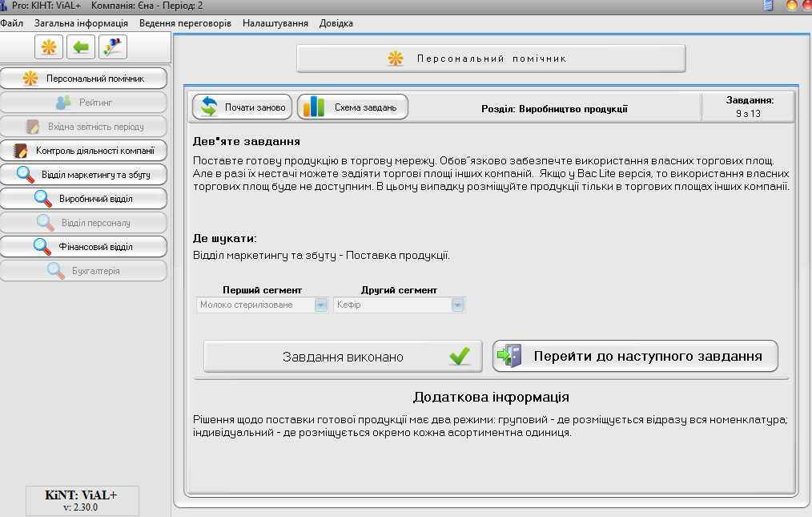This screenshot has height=517, width=812.
Task: Open Контроль діяльності компанії section
Action: click(x=83, y=151)
